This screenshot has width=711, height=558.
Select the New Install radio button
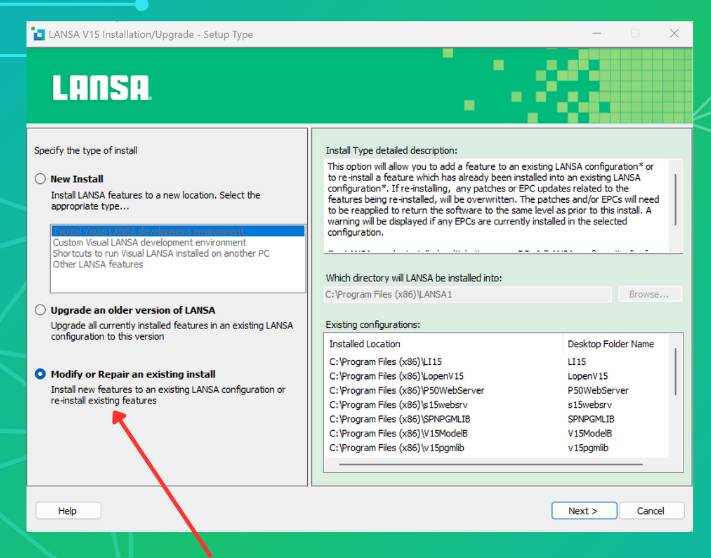40,179
